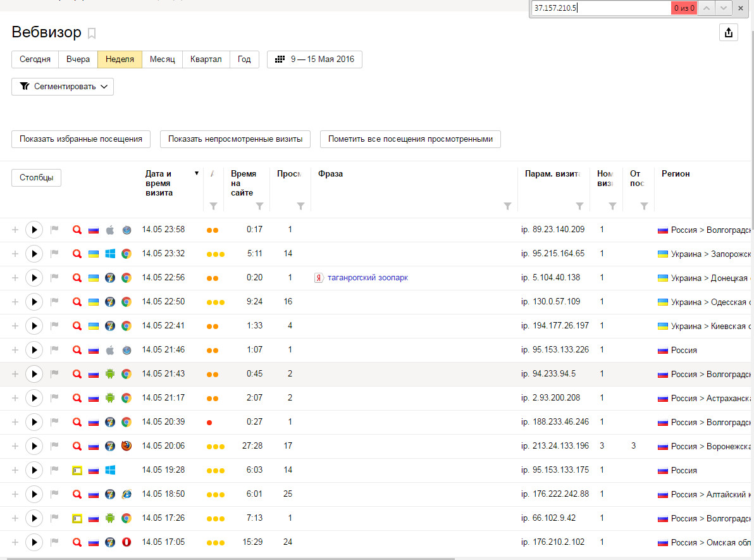Play the visit recorded at 14.05 23:58
The height and width of the screenshot is (560, 754).
point(34,230)
